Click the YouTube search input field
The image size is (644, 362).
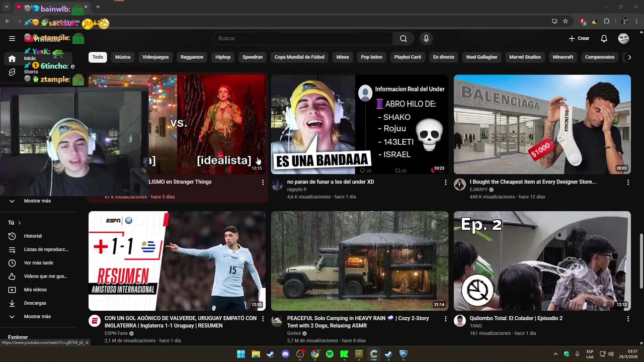[x=303, y=38]
